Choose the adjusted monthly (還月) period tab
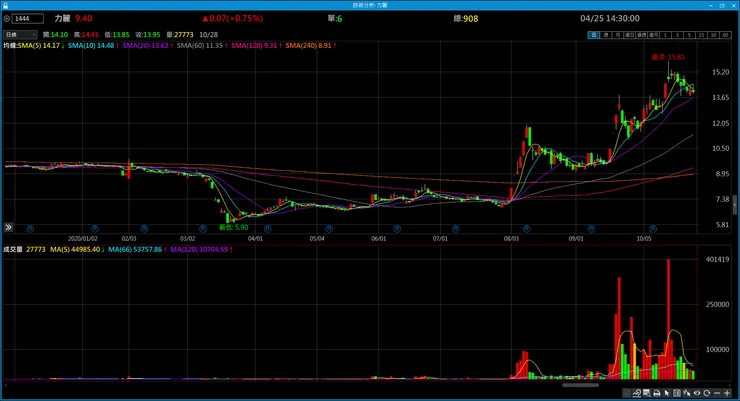 654,35
